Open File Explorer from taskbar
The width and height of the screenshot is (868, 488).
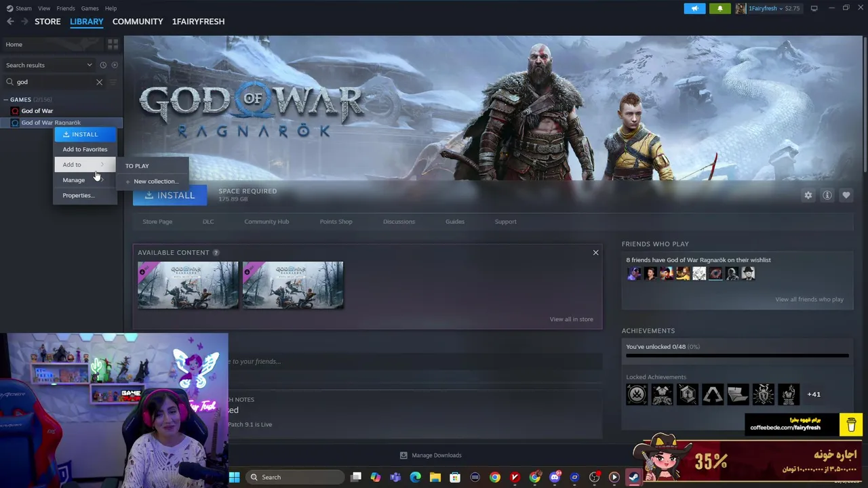[435, 477]
